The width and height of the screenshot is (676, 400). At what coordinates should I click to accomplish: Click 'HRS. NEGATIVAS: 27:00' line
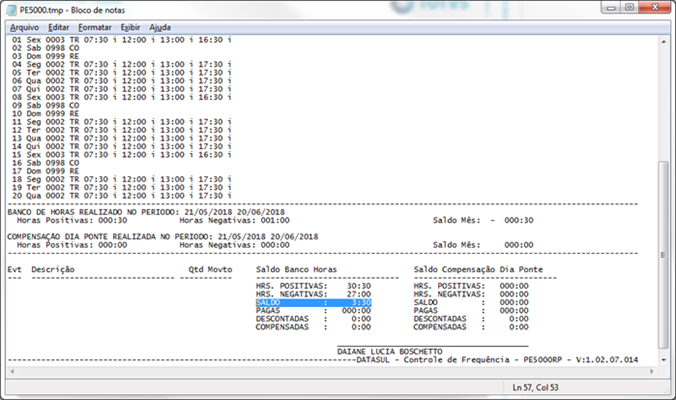(x=313, y=294)
